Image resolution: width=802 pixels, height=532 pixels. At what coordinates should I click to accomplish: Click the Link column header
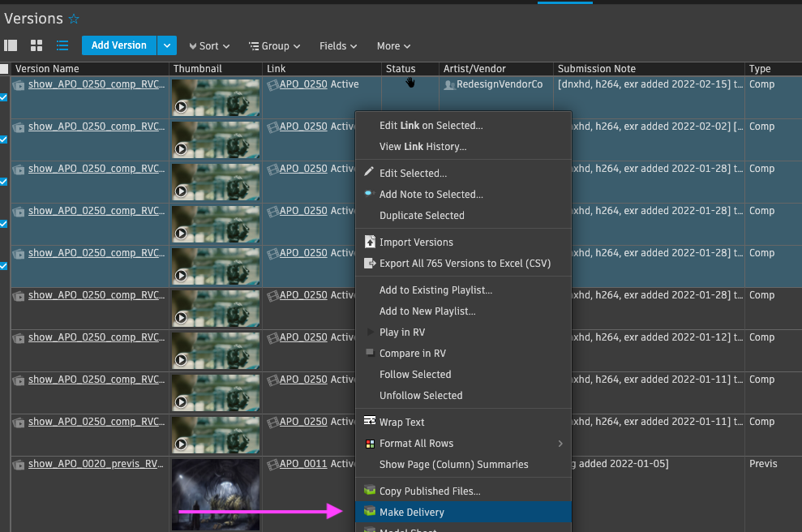pos(321,69)
